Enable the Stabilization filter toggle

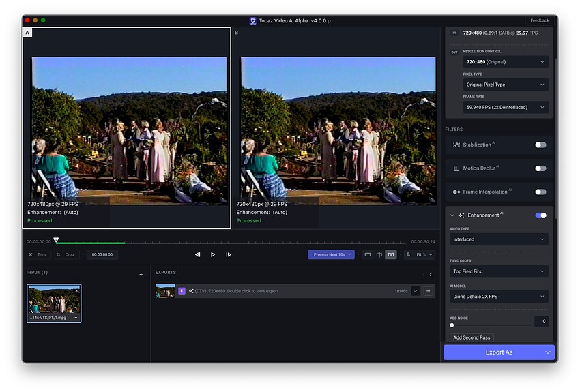coord(540,145)
